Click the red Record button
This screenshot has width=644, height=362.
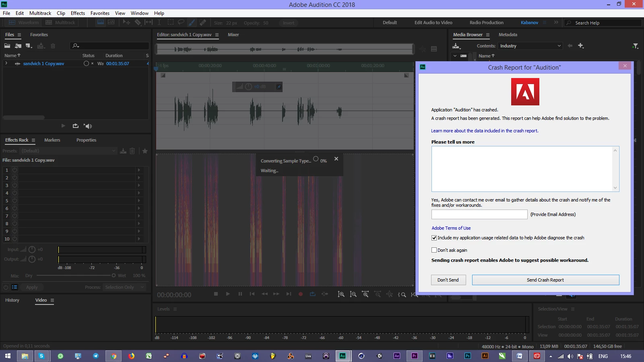(x=300, y=294)
